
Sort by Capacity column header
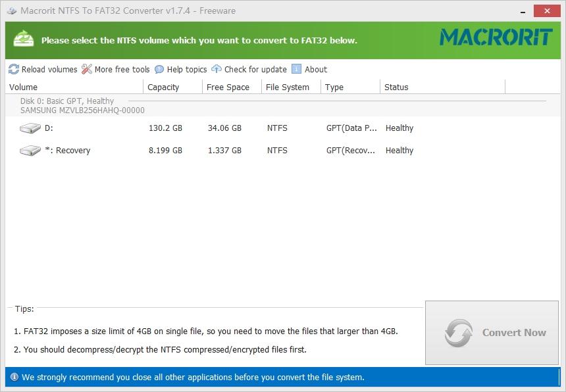[173, 87]
